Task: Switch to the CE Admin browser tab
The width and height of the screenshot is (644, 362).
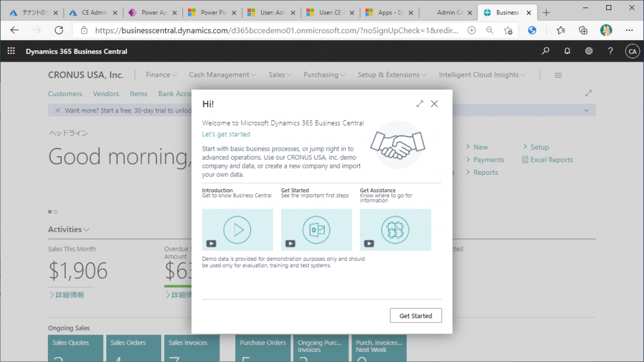Action: pos(94,13)
